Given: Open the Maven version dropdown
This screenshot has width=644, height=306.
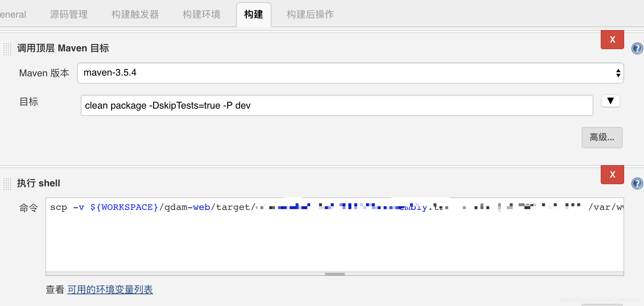Looking at the screenshot, I should 350,73.
